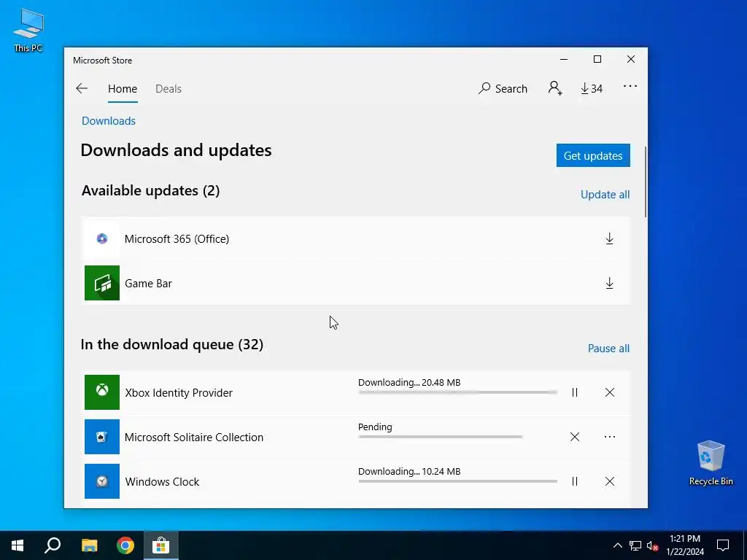Screen dimensions: 747x560
Task: Click the Microsoft 365 (Office) app icon
Action: [102, 238]
